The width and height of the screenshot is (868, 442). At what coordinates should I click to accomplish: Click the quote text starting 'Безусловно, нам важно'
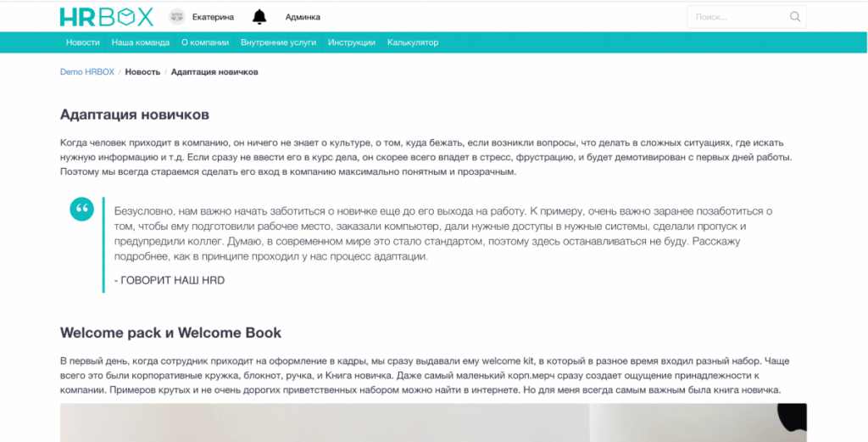[x=443, y=234]
